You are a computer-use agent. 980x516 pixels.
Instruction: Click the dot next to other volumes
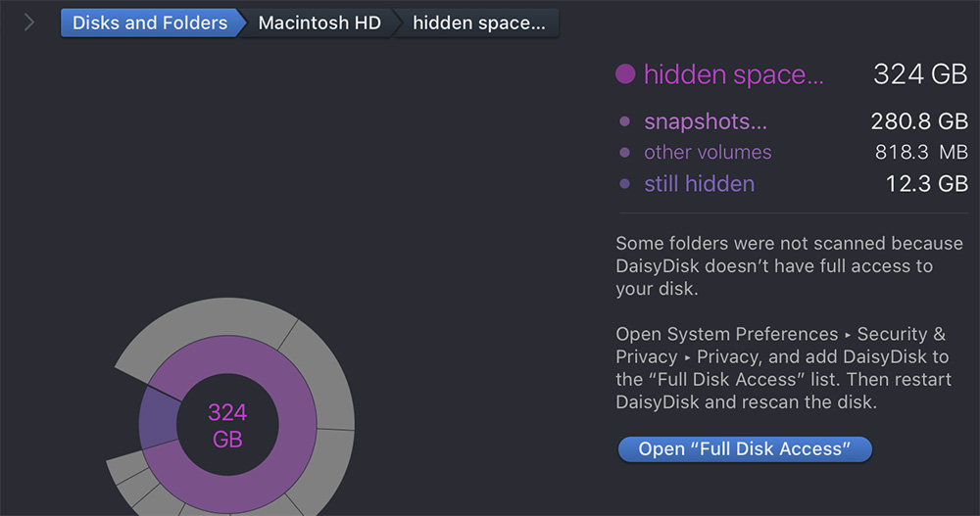tap(625, 153)
